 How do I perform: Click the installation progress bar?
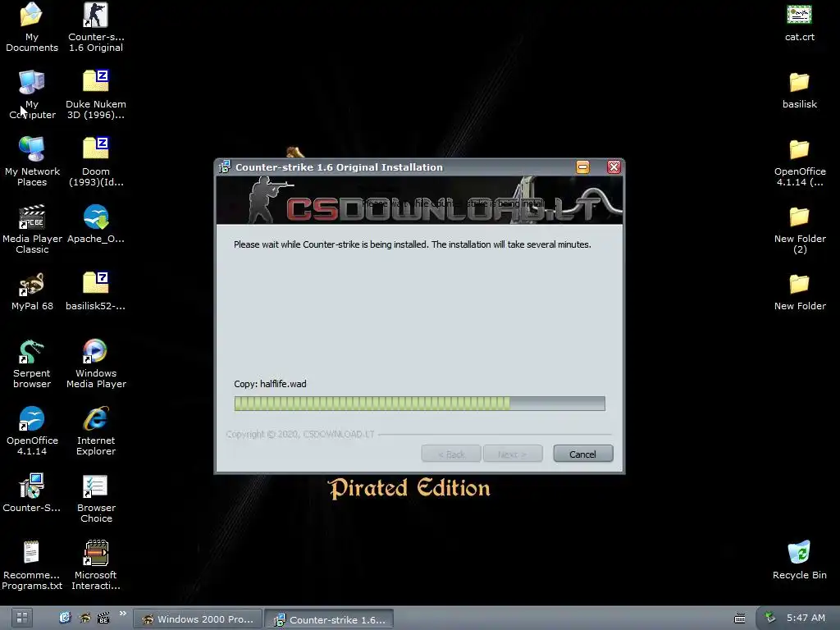419,404
